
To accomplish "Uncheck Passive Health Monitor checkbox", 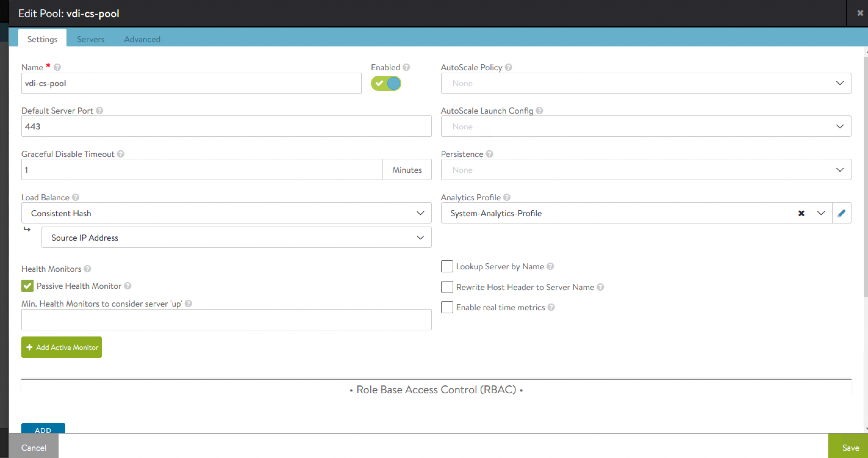I will (28, 286).
